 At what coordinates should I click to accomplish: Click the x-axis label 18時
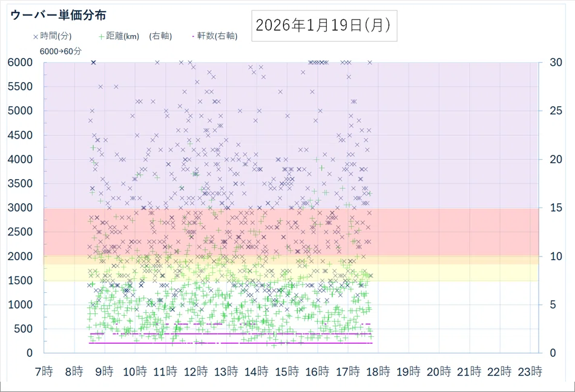click(x=378, y=372)
